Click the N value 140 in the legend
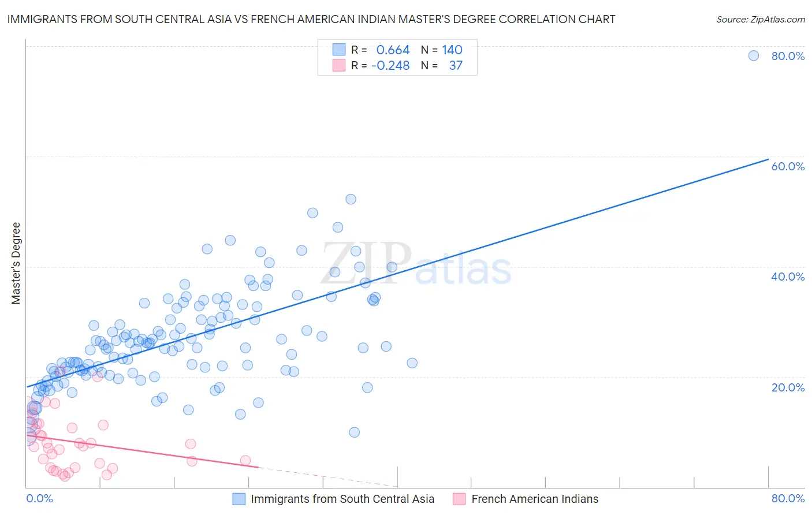Screen dimensions: 812x515 tap(452, 50)
